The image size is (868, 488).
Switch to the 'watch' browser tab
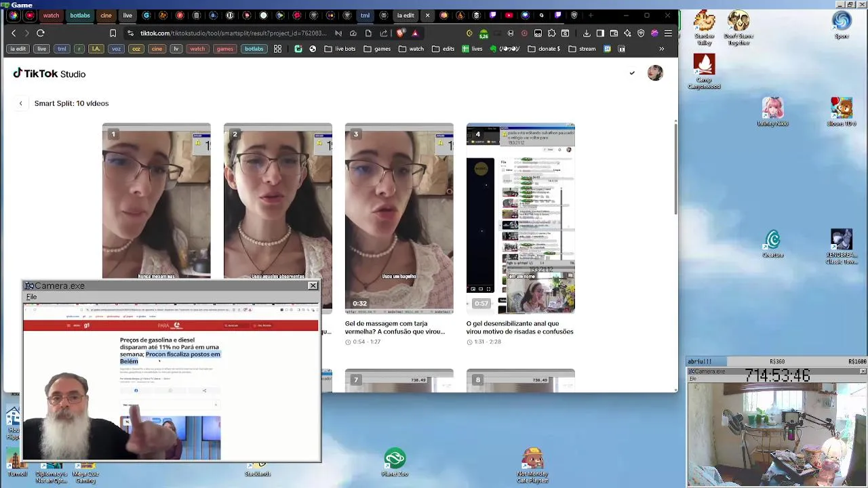pyautogui.click(x=51, y=15)
